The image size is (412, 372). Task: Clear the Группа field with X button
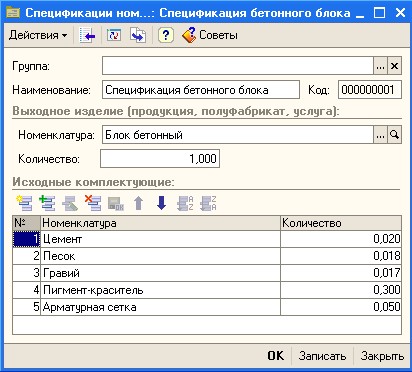pos(394,66)
